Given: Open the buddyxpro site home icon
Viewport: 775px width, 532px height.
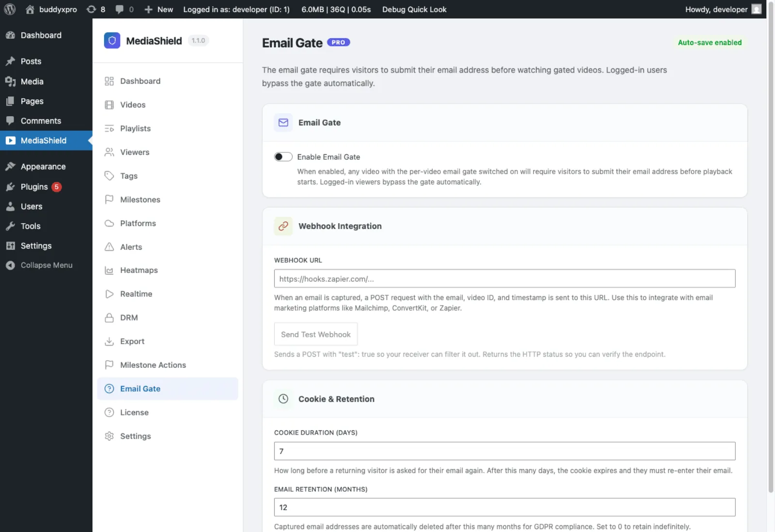Looking at the screenshot, I should [x=30, y=9].
